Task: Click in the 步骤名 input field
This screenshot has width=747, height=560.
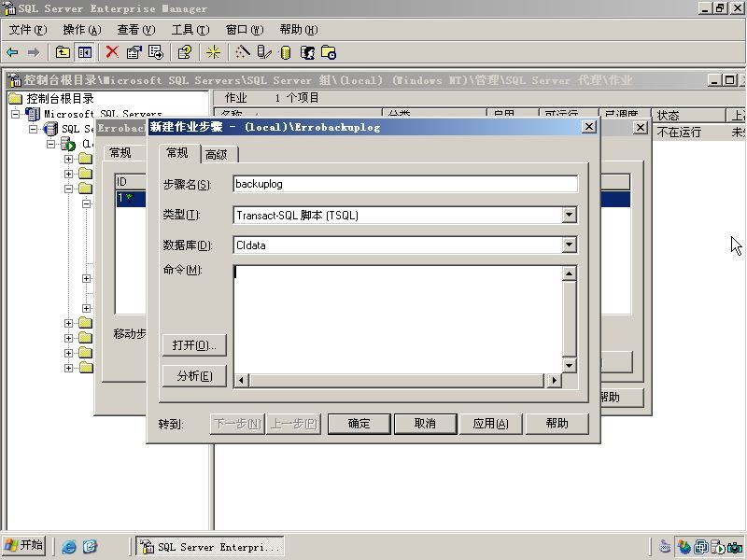Action: 405,184
